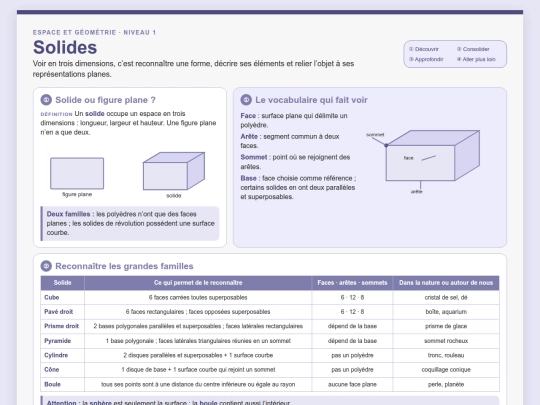
Task: Click the "Pavé droit" row name
Action: click(59, 312)
